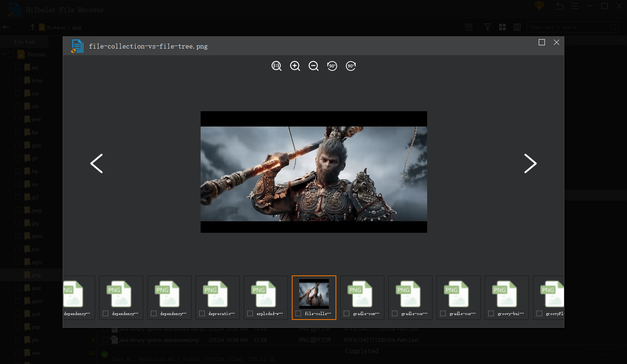Rotate the image 90° counterclockwise

pyautogui.click(x=332, y=66)
